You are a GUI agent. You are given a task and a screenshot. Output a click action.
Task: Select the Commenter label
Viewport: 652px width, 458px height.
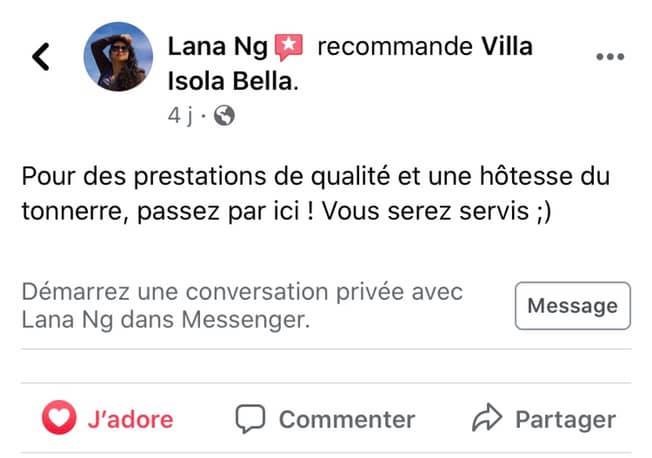click(347, 419)
